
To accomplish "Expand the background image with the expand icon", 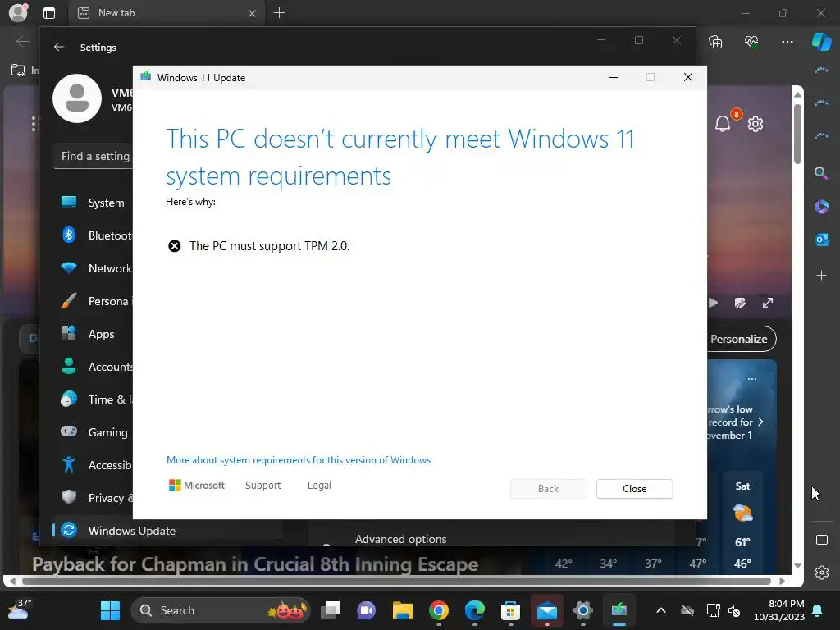I will coord(768,303).
